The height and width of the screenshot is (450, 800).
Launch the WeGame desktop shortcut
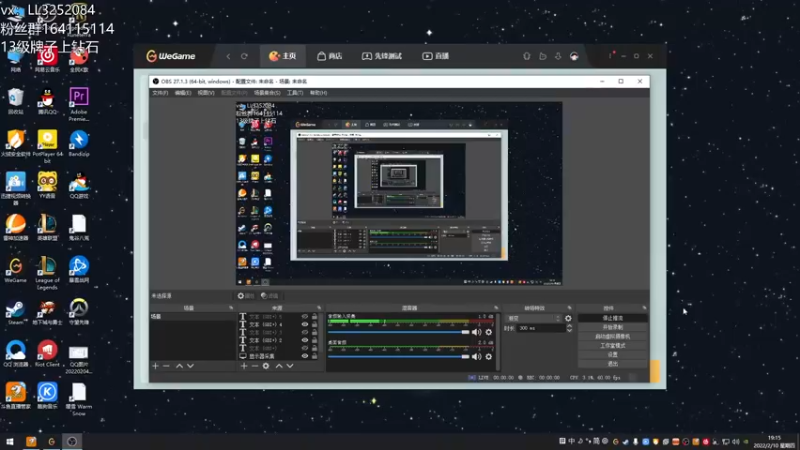[15, 269]
